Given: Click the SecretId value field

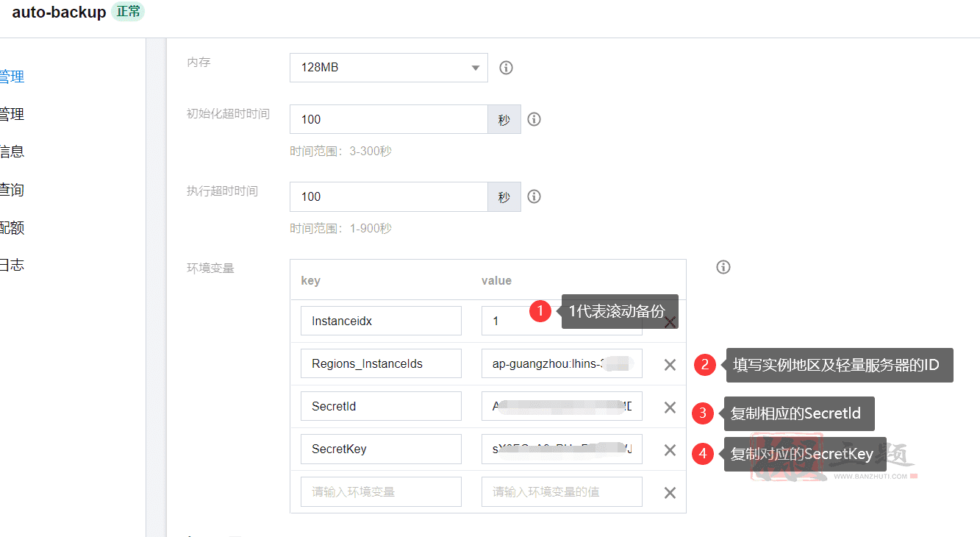Looking at the screenshot, I should [562, 406].
